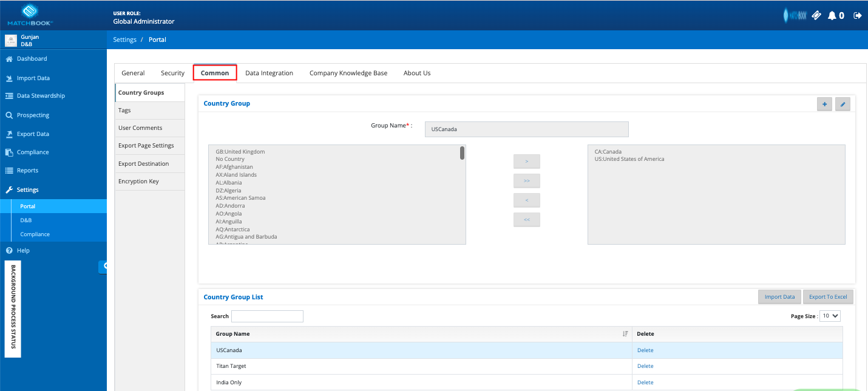
Task: Click the Prospecting magnifier icon
Action: (x=9, y=115)
